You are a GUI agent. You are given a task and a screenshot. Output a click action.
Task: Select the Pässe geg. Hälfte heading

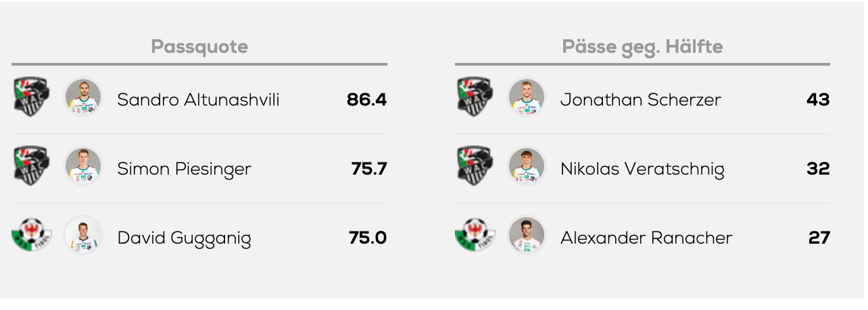click(x=642, y=47)
